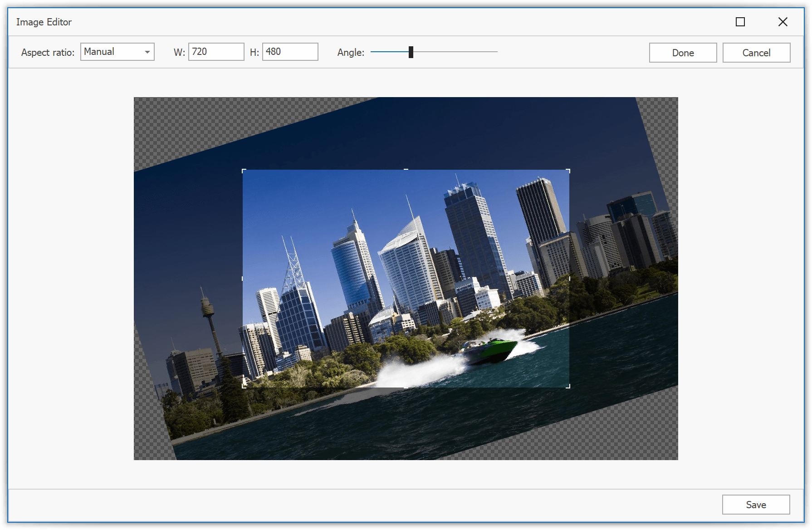
Task: Click the top-right crop corner handle
Action: point(569,170)
